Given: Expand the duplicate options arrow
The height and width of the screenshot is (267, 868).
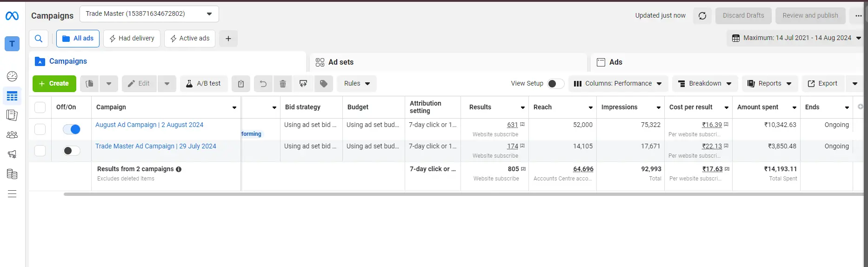Looking at the screenshot, I should tap(109, 84).
